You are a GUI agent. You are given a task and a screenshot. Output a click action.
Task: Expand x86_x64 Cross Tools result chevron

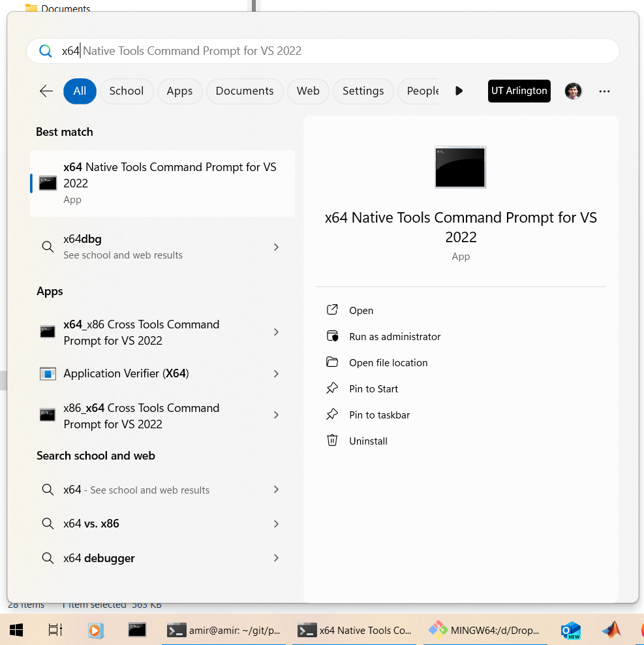click(276, 415)
